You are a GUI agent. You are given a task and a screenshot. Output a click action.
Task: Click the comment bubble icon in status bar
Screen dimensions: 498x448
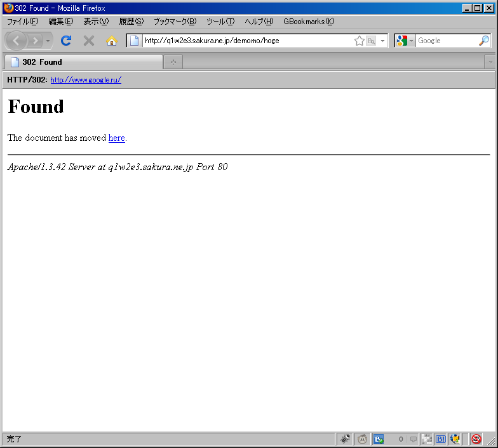pos(413,439)
